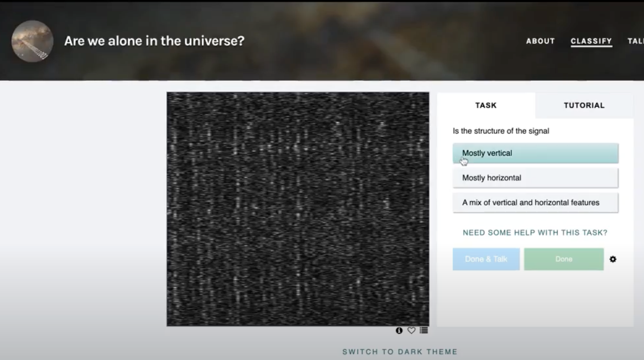Submit the classification with Done

click(x=563, y=259)
